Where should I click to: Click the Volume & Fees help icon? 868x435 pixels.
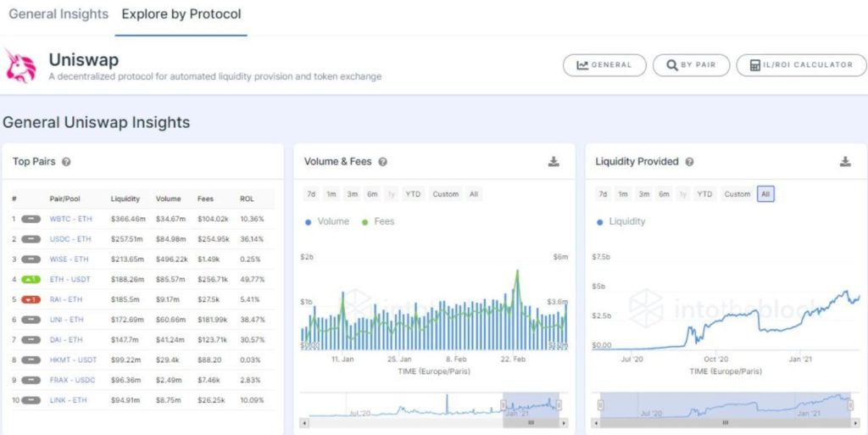click(382, 162)
